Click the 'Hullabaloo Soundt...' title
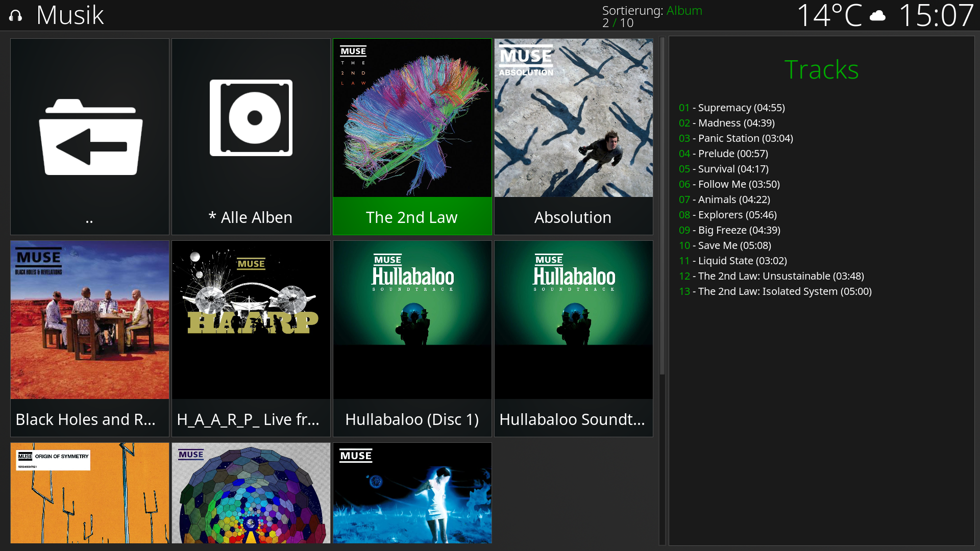980x551 pixels. point(572,419)
